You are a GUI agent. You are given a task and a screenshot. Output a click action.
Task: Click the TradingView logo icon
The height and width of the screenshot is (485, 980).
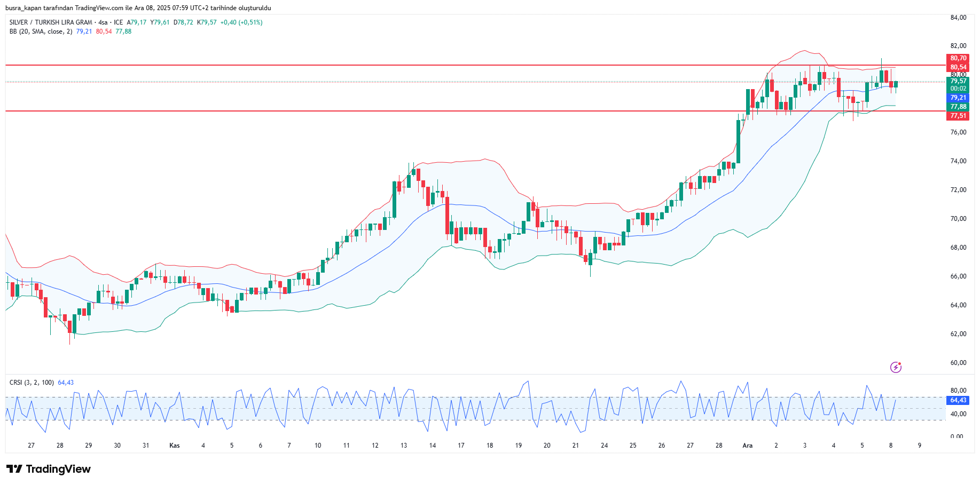(14, 469)
